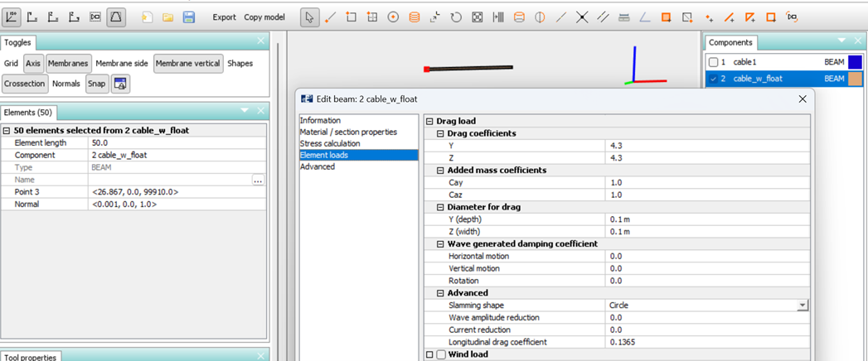This screenshot has height=361, width=868.
Task: Toggle Snap mode
Action: coord(96,84)
